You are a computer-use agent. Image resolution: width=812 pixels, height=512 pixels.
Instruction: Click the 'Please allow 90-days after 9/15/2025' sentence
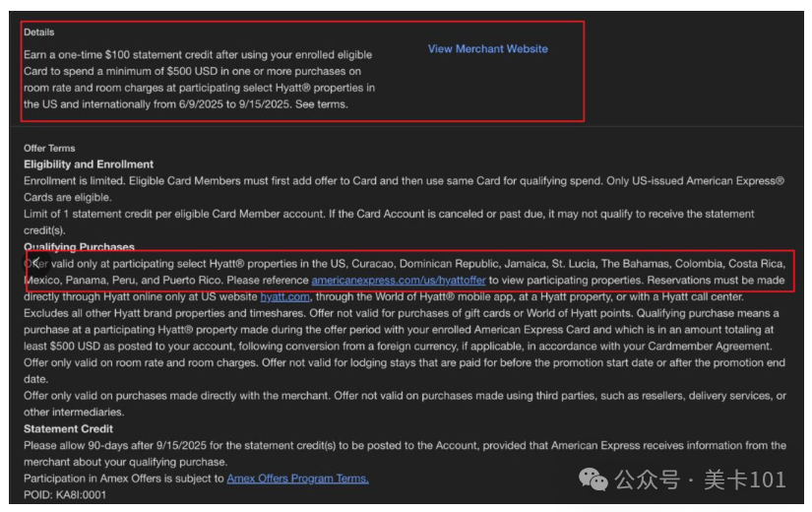click(x=405, y=454)
